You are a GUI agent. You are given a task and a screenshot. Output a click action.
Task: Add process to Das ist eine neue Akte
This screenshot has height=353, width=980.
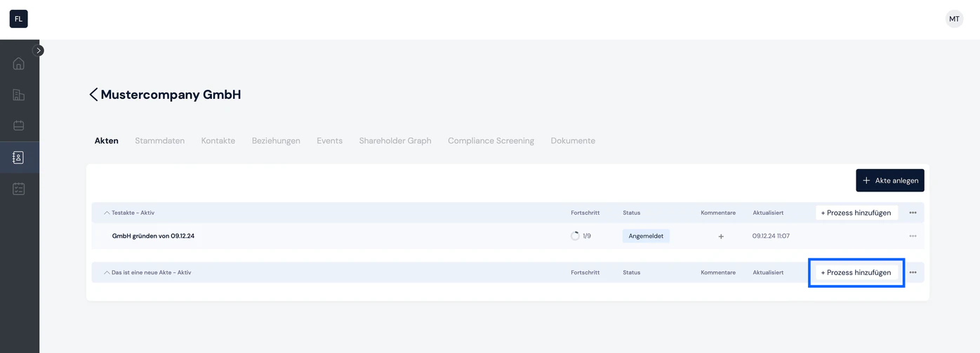(x=856, y=272)
